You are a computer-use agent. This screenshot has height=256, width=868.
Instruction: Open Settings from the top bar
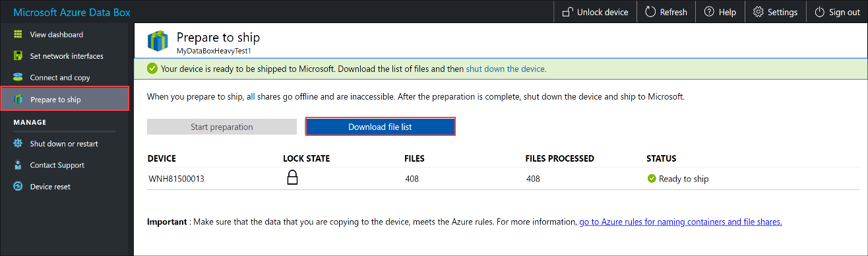775,12
